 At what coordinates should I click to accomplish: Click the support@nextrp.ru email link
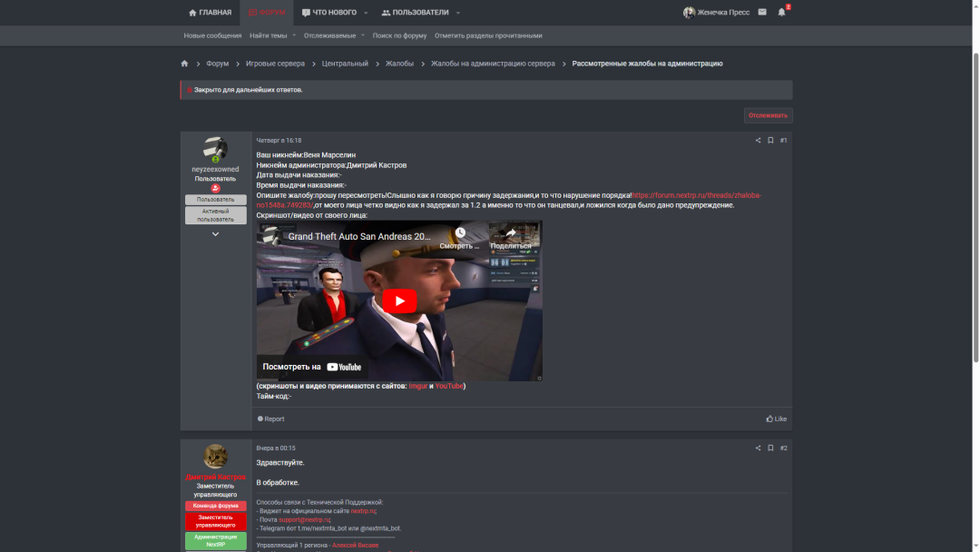304,520
